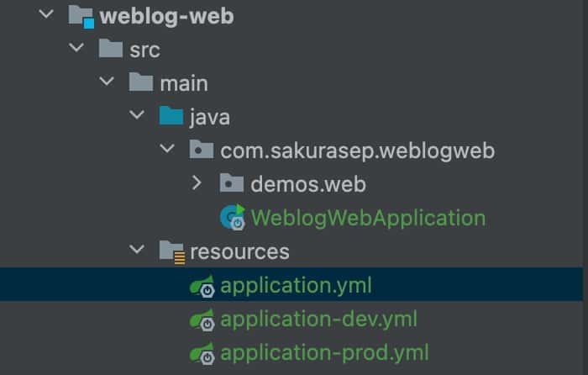
Task: Click the main folder icon
Action: 140,83
